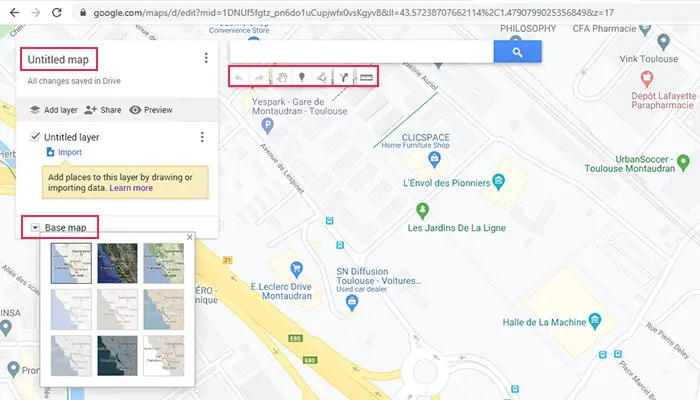Click the browser Back arrow
Viewport: 700px width, 400px height.
14,12
